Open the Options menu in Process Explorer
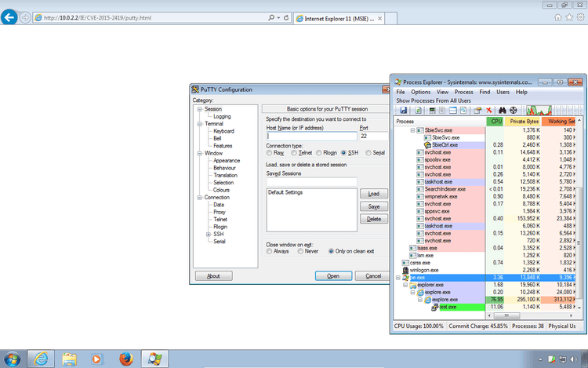588x368 pixels. click(420, 92)
